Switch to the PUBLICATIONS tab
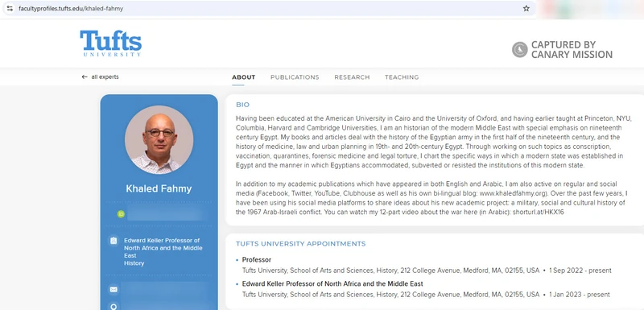 pyautogui.click(x=295, y=77)
